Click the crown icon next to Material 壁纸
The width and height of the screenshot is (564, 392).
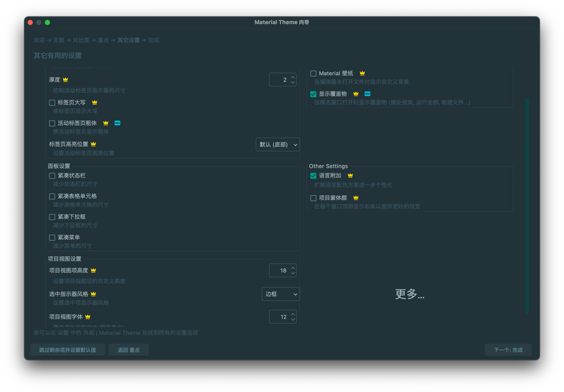362,73
